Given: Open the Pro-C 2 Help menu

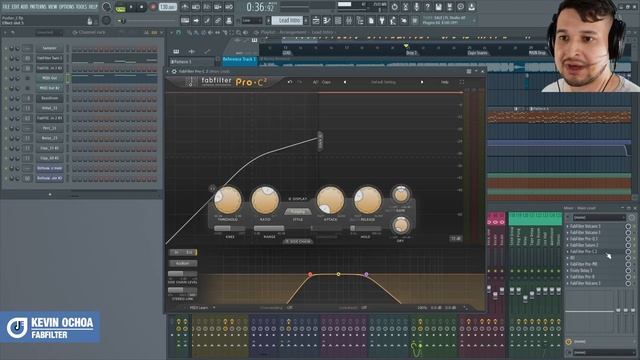Looking at the screenshot, I should tap(444, 82).
